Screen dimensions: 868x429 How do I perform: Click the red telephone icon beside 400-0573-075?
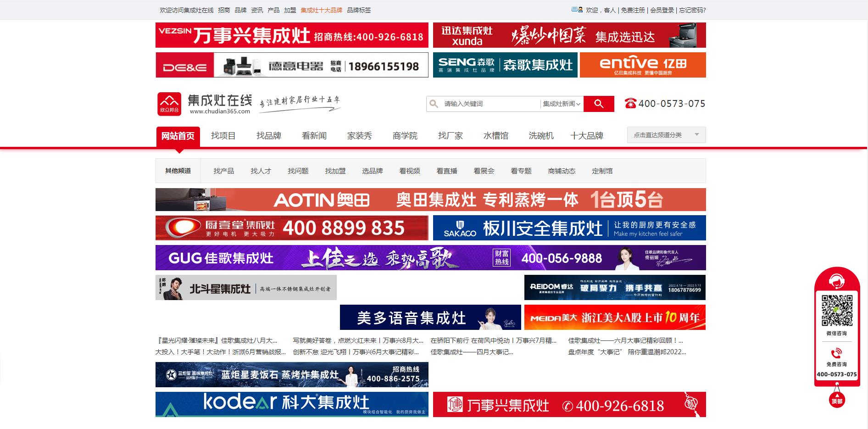tap(630, 104)
